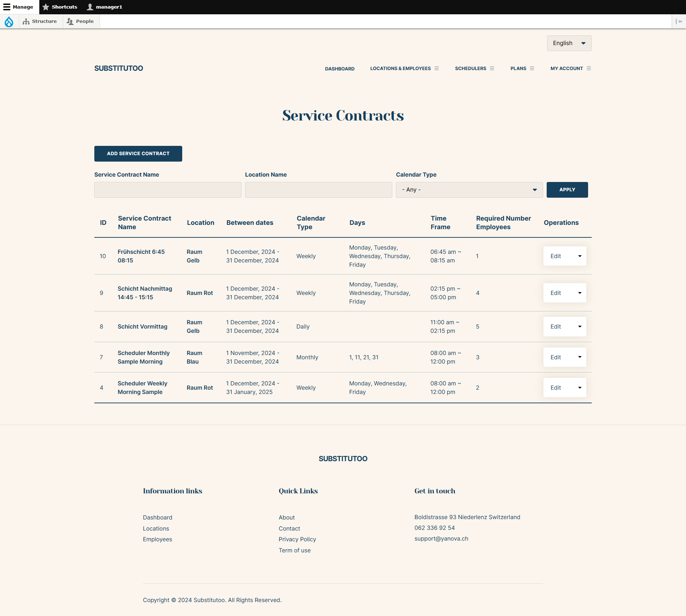This screenshot has height=616, width=686.
Task: Focus Service Contract Name input field
Action: (168, 190)
